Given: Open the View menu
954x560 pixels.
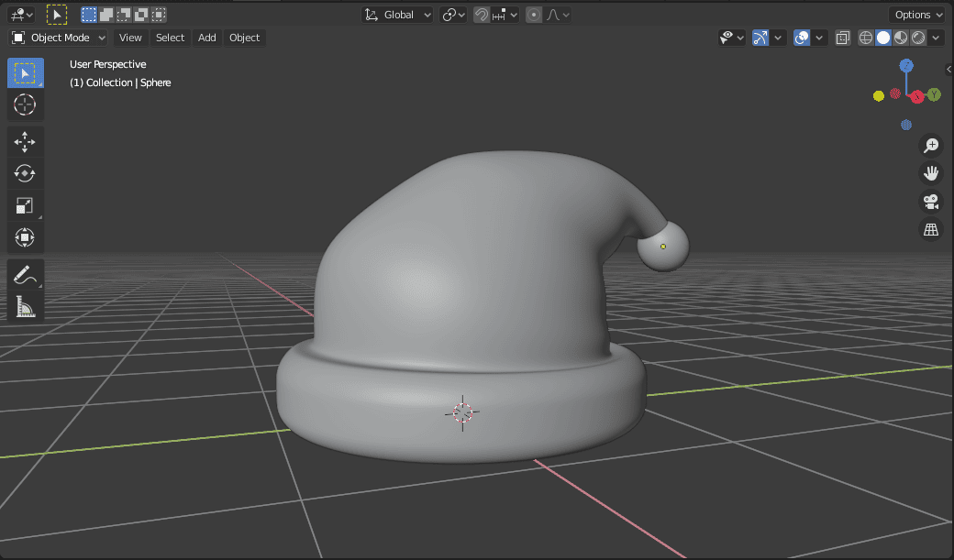Looking at the screenshot, I should point(130,38).
